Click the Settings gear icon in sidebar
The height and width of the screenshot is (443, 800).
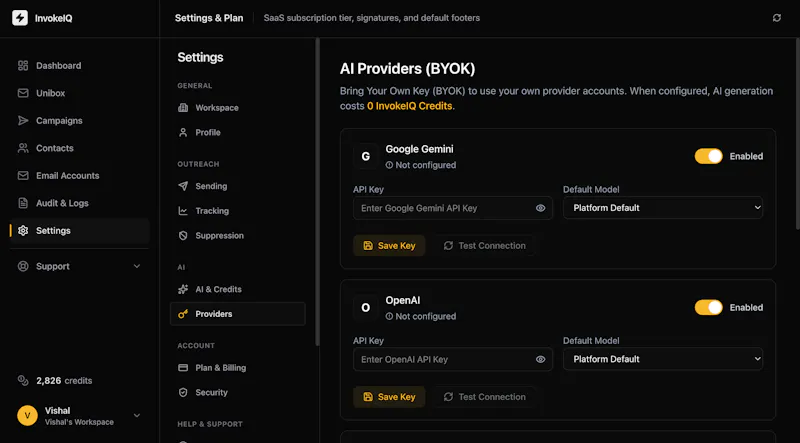(x=23, y=231)
